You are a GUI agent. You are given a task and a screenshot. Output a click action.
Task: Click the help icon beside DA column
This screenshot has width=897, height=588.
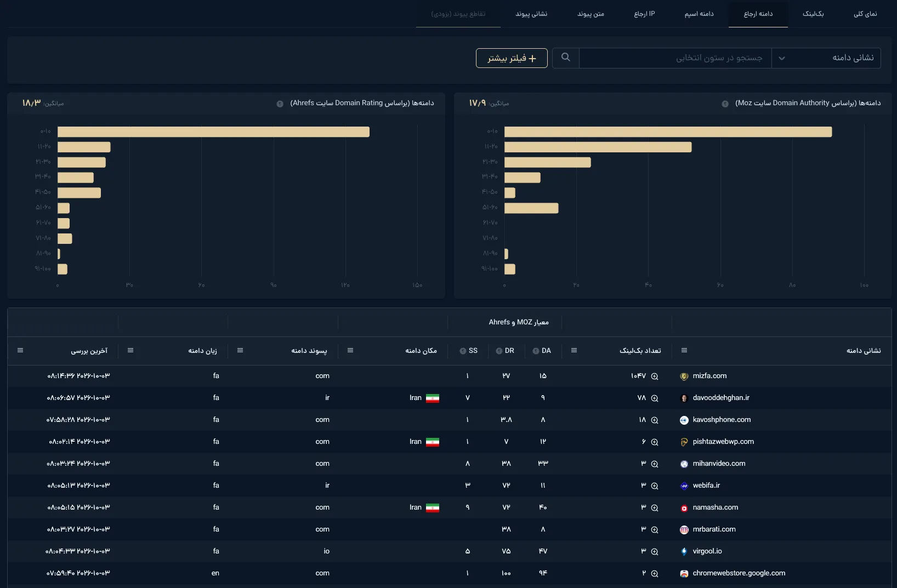point(536,351)
